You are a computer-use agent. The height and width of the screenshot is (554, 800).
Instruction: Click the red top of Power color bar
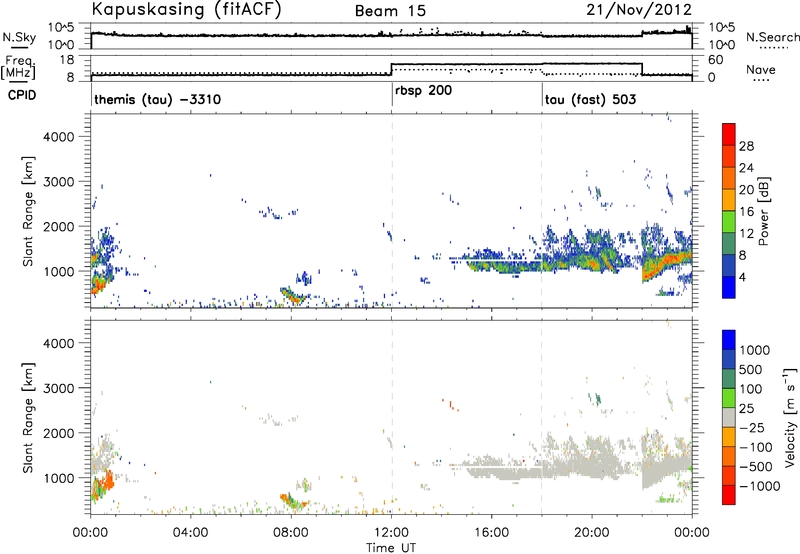click(729, 134)
